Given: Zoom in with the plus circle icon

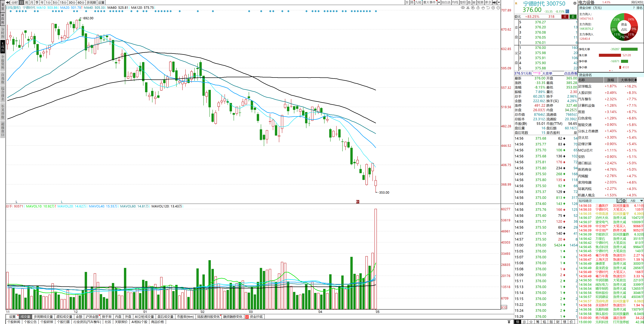Looking at the screenshot, I should (x=493, y=8).
